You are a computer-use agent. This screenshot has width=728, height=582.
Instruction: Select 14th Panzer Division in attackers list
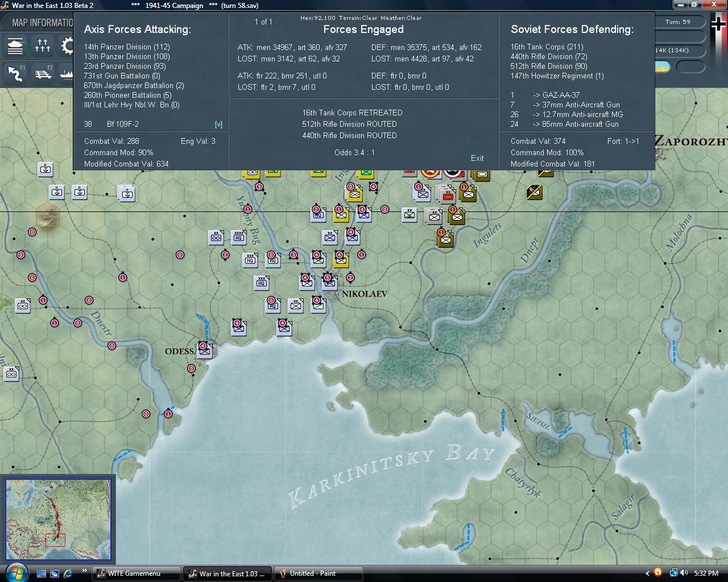tap(127, 47)
